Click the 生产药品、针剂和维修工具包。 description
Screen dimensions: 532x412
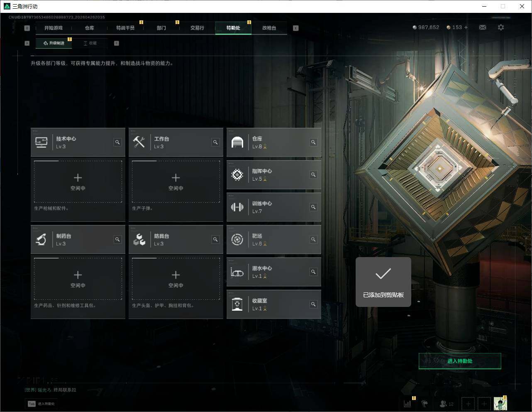(66, 306)
